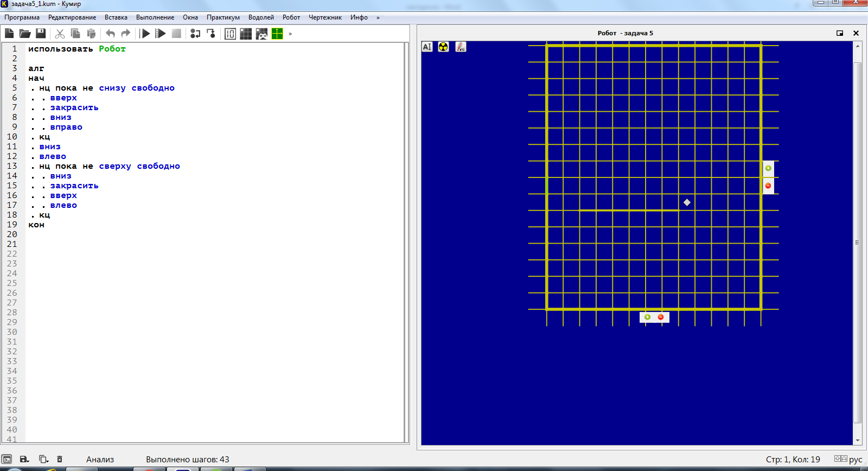
Task: Run the program normally
Action: coord(145,34)
